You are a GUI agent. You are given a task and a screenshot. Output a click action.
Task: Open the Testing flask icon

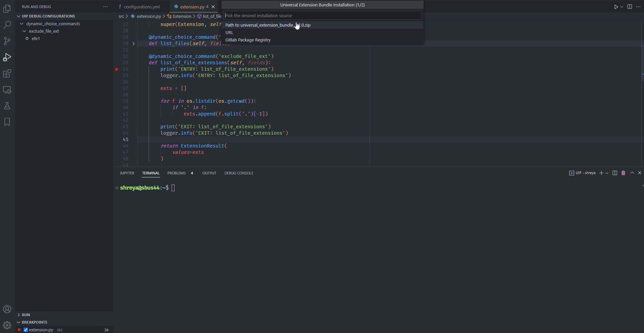click(7, 106)
